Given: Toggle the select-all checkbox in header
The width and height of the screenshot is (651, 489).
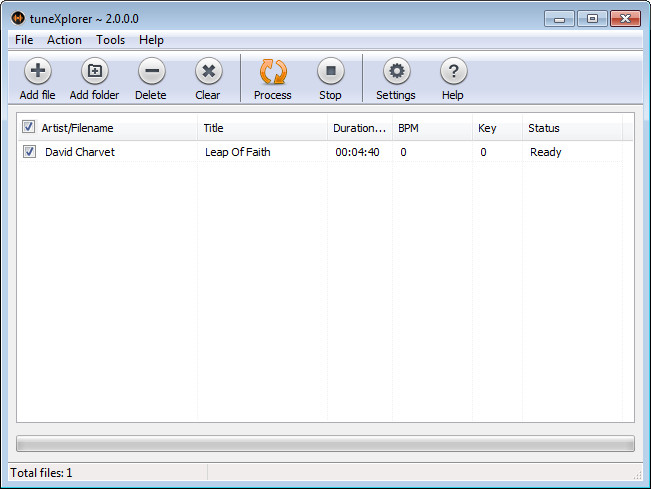Looking at the screenshot, I should (29, 128).
